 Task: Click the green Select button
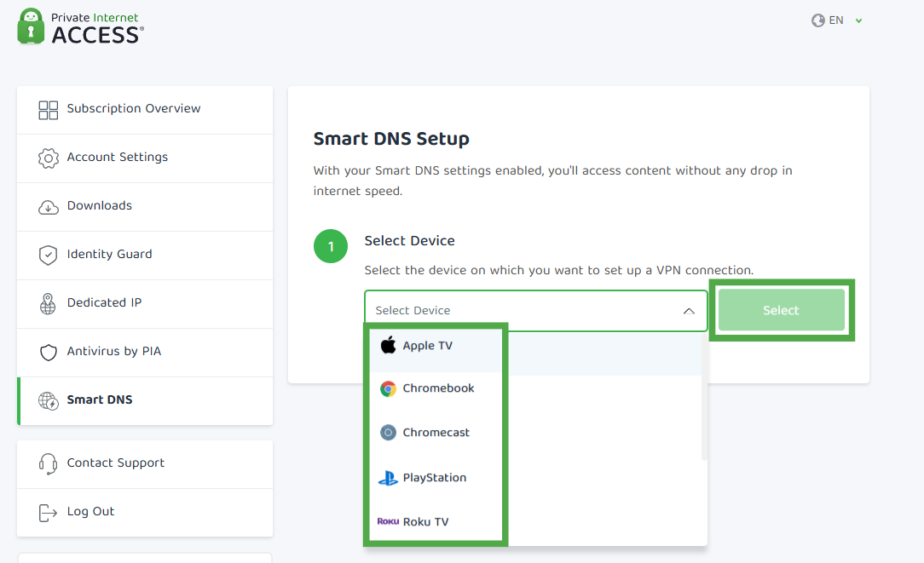click(782, 310)
